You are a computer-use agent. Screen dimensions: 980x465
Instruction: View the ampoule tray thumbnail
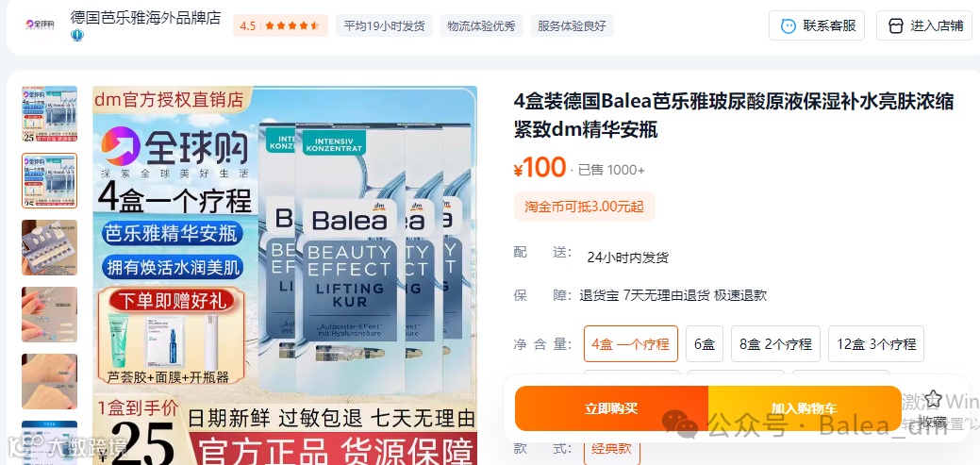(49, 247)
